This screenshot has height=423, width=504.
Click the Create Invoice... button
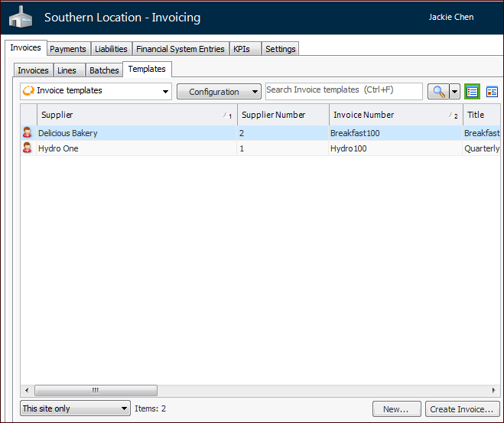pyautogui.click(x=462, y=409)
